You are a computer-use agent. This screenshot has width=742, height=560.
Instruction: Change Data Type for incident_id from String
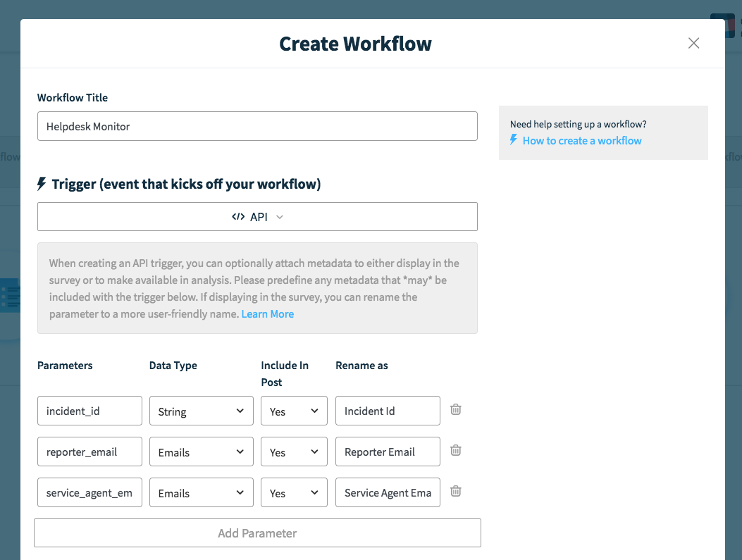click(201, 411)
